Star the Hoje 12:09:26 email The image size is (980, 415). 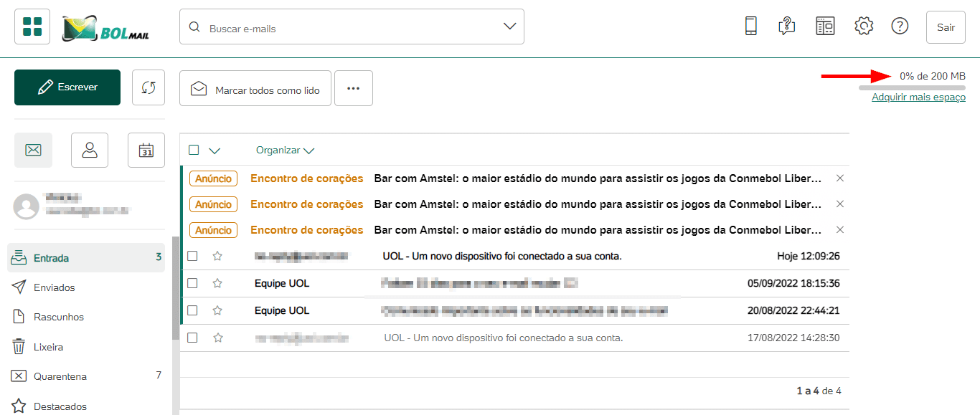click(217, 256)
